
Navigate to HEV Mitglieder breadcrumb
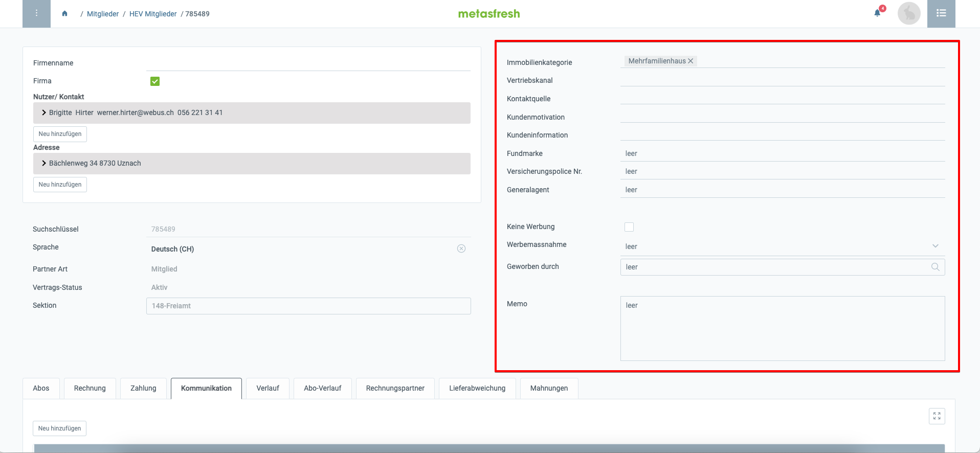(x=153, y=14)
